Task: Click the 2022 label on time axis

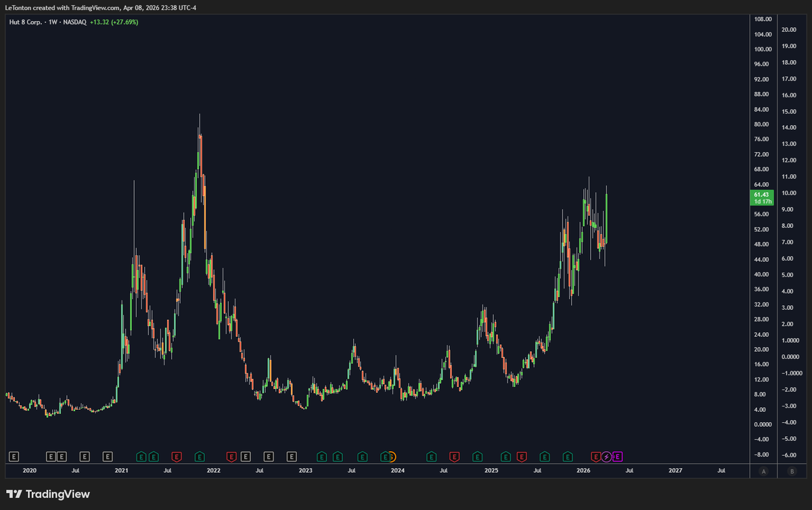Action: (213, 470)
